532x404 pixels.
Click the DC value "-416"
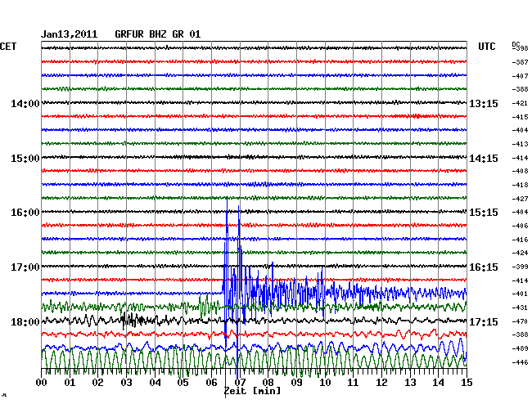point(520,240)
